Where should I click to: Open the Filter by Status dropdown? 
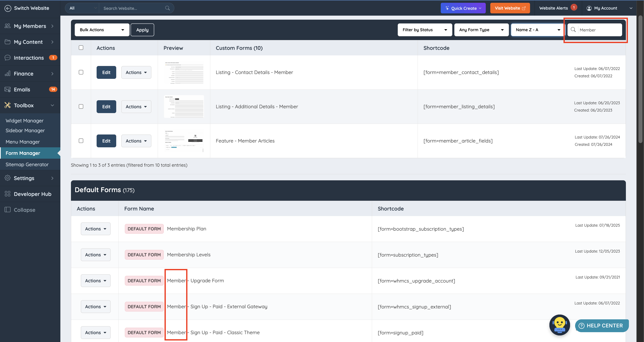click(x=425, y=30)
